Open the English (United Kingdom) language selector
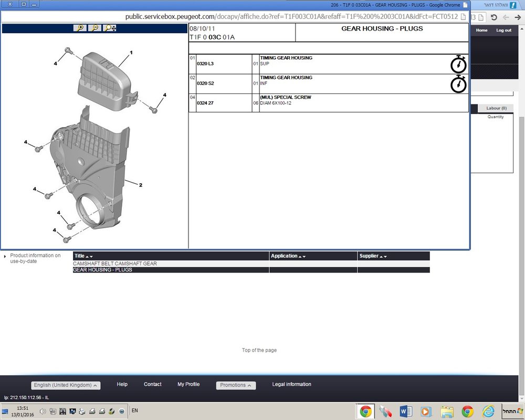 click(66, 385)
